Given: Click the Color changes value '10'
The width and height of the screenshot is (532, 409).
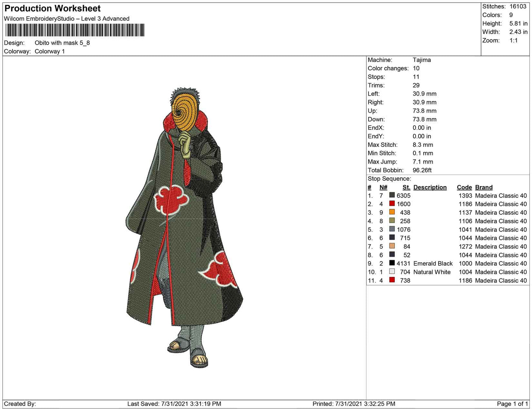Looking at the screenshot, I should 416,68.
